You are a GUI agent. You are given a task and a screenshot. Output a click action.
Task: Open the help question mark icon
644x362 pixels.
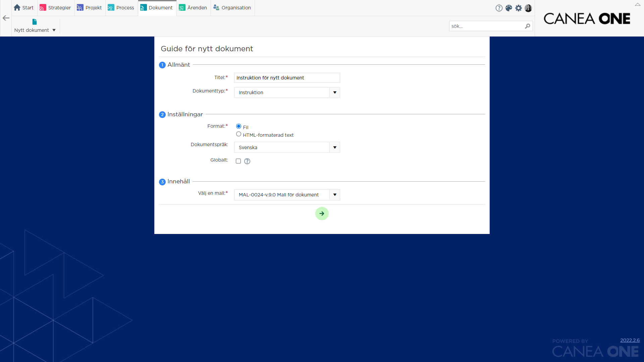[x=499, y=8]
